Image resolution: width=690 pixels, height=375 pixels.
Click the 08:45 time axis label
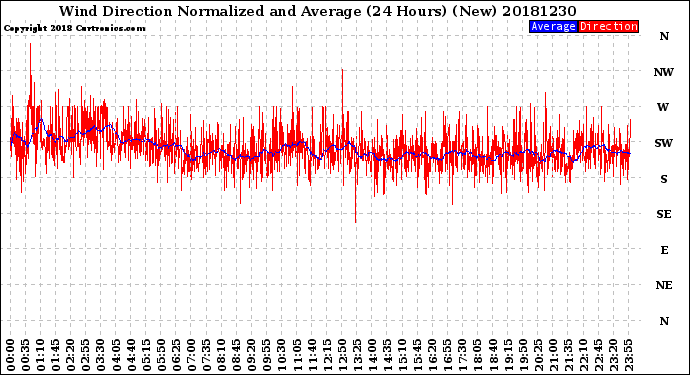click(237, 355)
